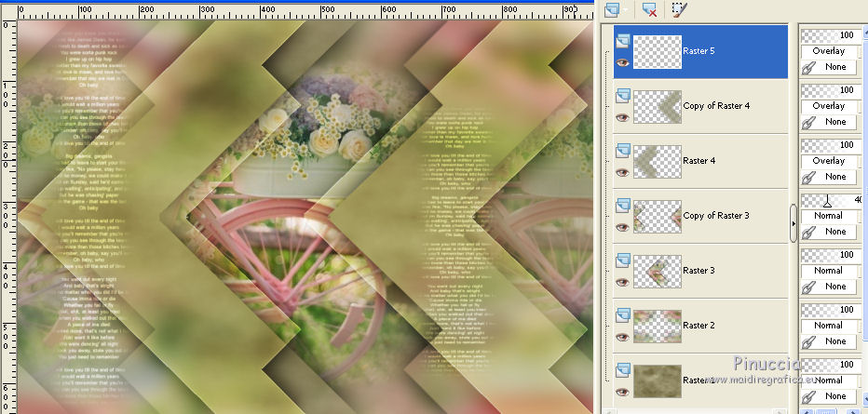Image resolution: width=868 pixels, height=414 pixels.
Task: Click the New Raster Layer icon
Action: click(612, 9)
